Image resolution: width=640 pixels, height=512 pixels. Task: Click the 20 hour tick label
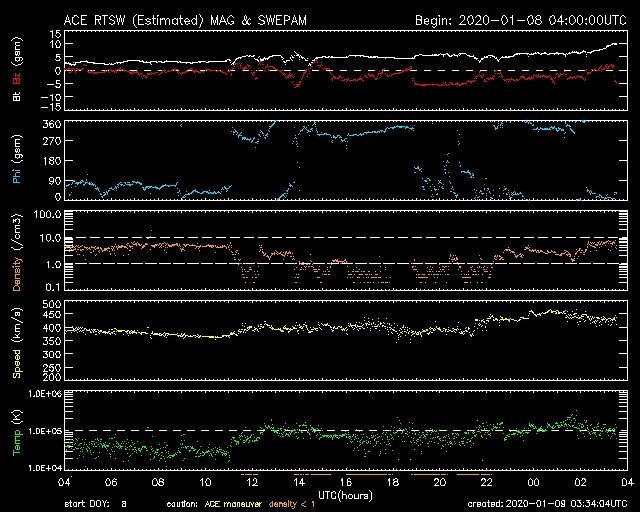[x=439, y=481]
